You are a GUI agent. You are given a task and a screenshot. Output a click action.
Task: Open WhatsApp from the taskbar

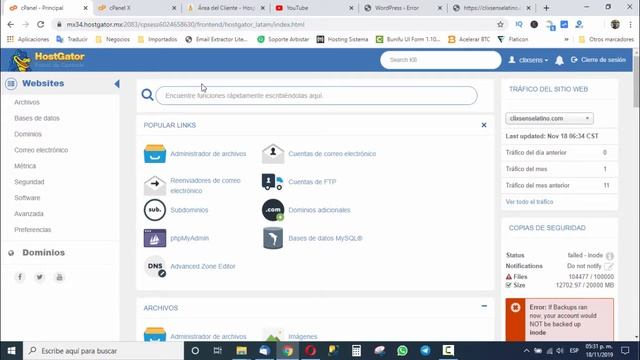tap(402, 351)
